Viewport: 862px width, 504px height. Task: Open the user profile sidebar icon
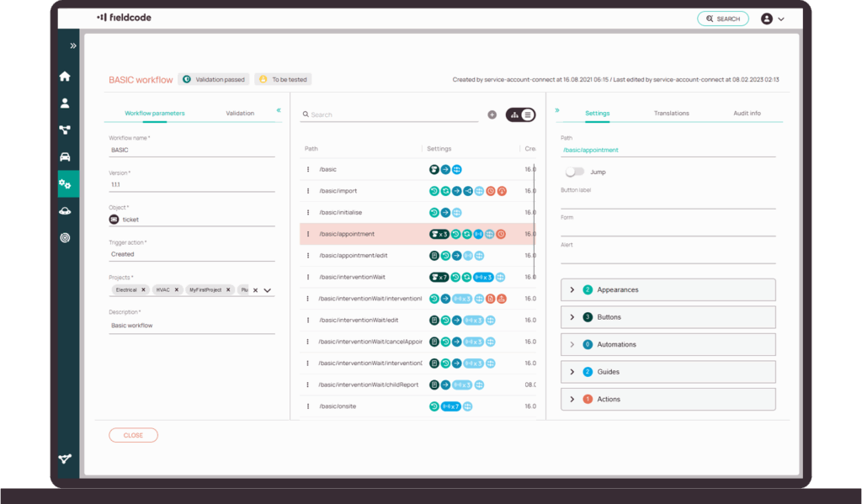coord(65,103)
